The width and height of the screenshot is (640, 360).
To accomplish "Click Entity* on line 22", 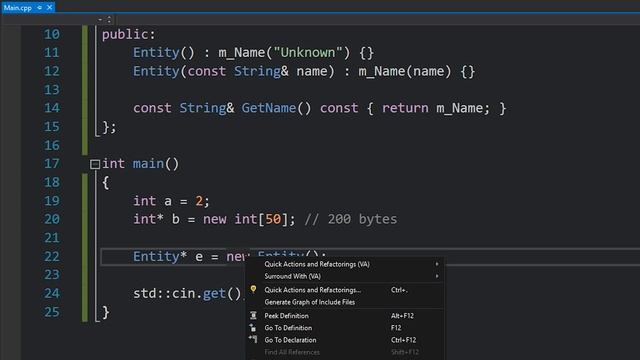I will click(160, 256).
